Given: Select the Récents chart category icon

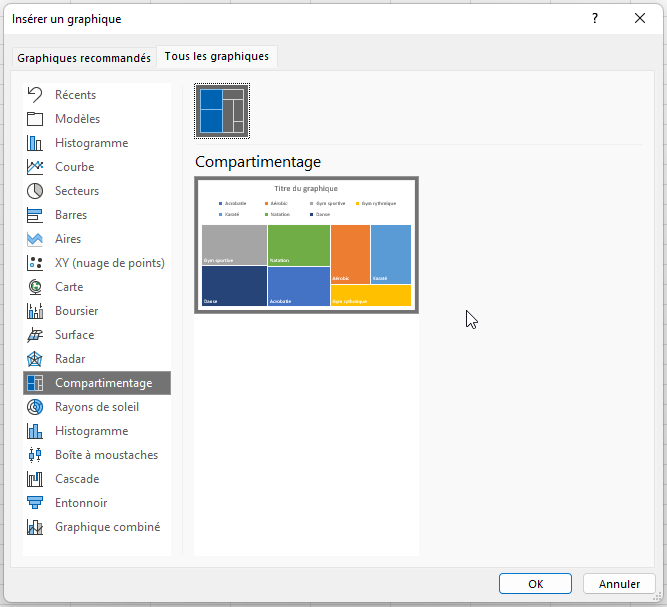Looking at the screenshot, I should click(x=35, y=95).
